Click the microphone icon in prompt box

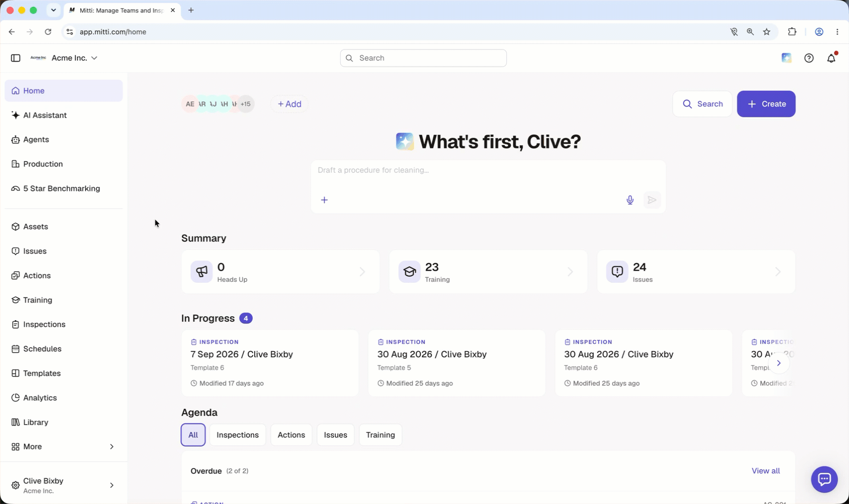[630, 200]
